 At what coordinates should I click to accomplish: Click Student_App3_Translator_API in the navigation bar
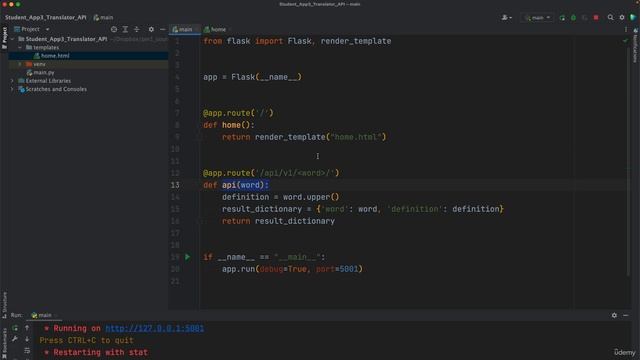[x=46, y=18]
